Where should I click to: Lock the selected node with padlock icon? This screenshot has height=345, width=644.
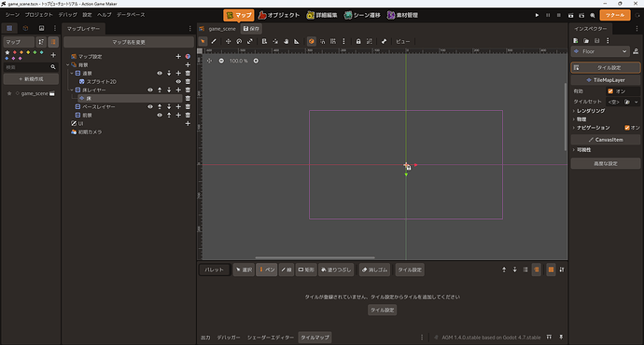point(358,41)
